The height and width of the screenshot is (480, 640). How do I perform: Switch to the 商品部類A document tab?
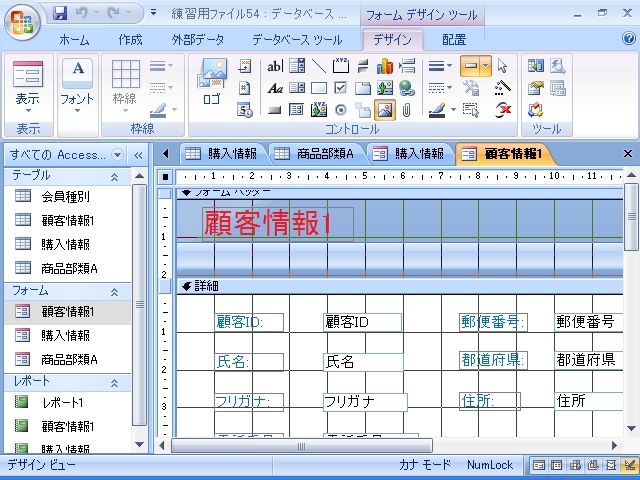pyautogui.click(x=314, y=153)
